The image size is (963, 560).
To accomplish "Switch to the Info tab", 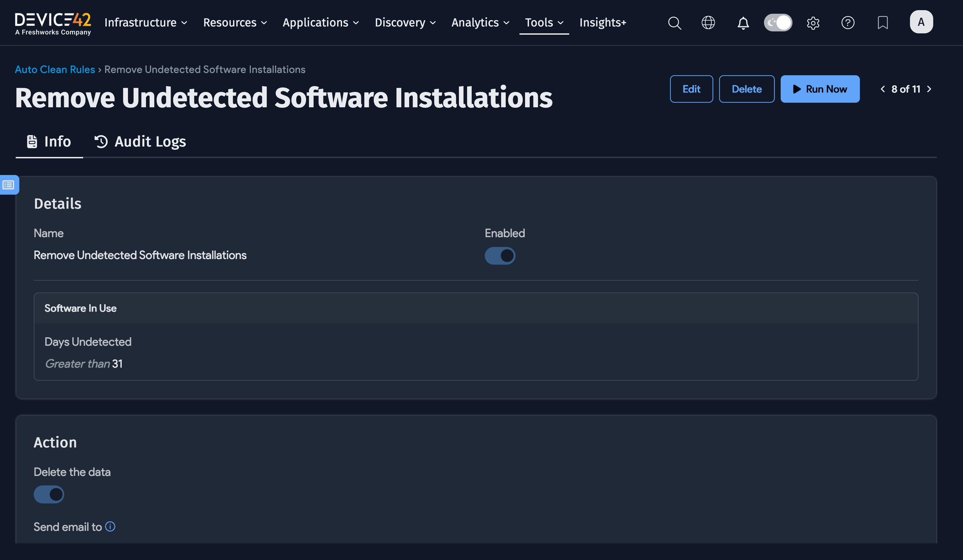I will 49,142.
